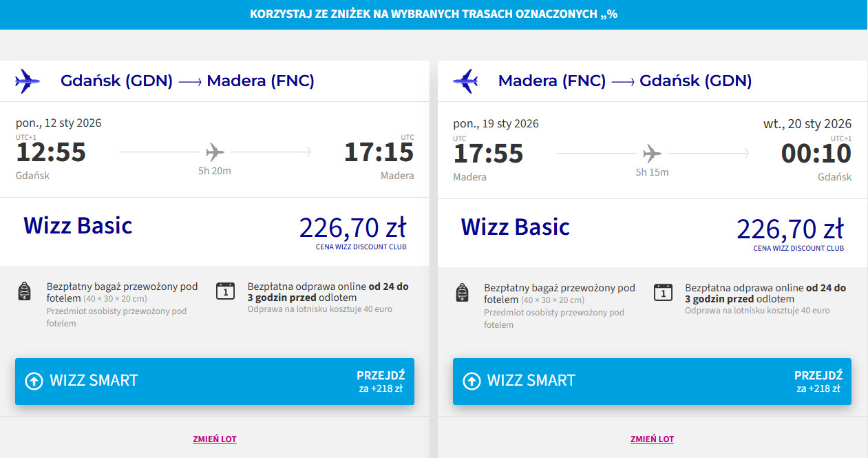Click the gray plane icon above 5h 15m
This screenshot has height=458, width=868.
coord(652,153)
